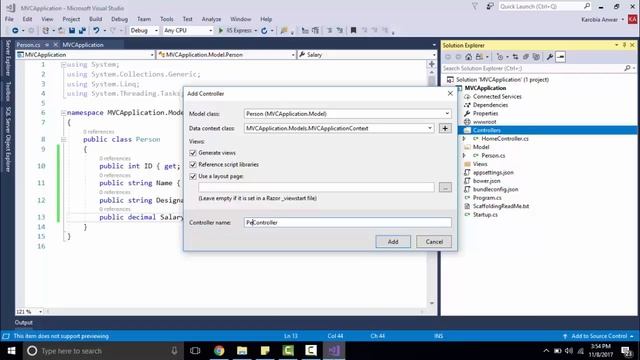Close the Add Controller dialog
Viewport: 640px width, 360px height.
coord(450,93)
